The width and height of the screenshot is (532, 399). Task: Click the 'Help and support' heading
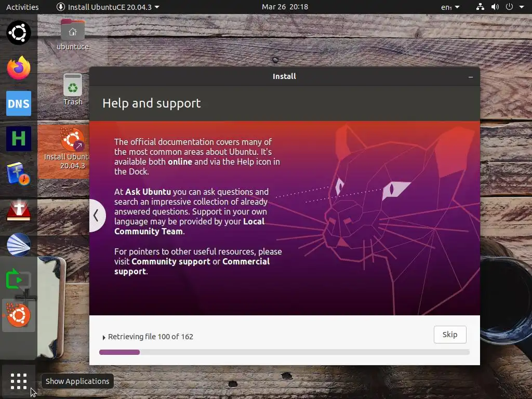(x=152, y=103)
